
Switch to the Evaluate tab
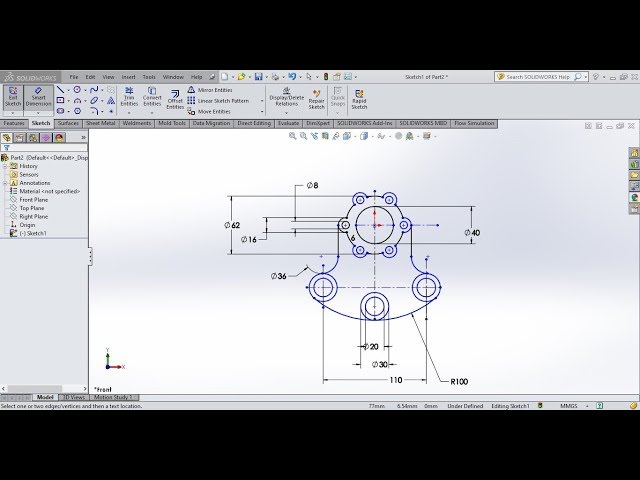pos(289,123)
